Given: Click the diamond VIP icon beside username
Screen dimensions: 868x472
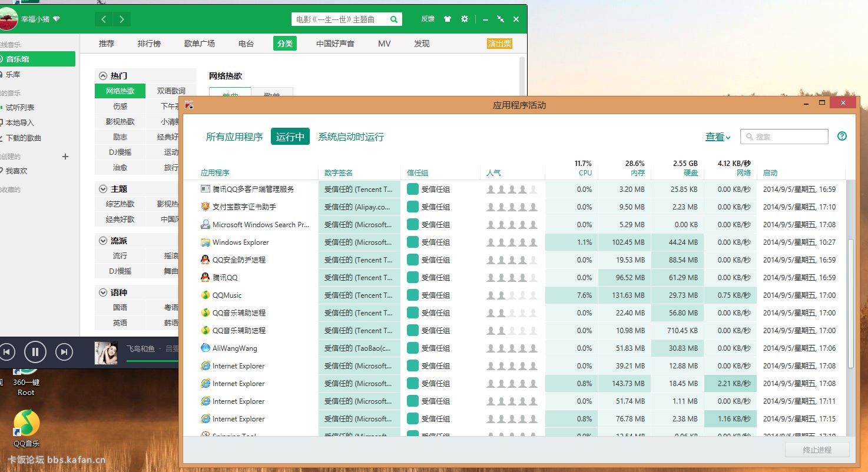Looking at the screenshot, I should tap(57, 19).
